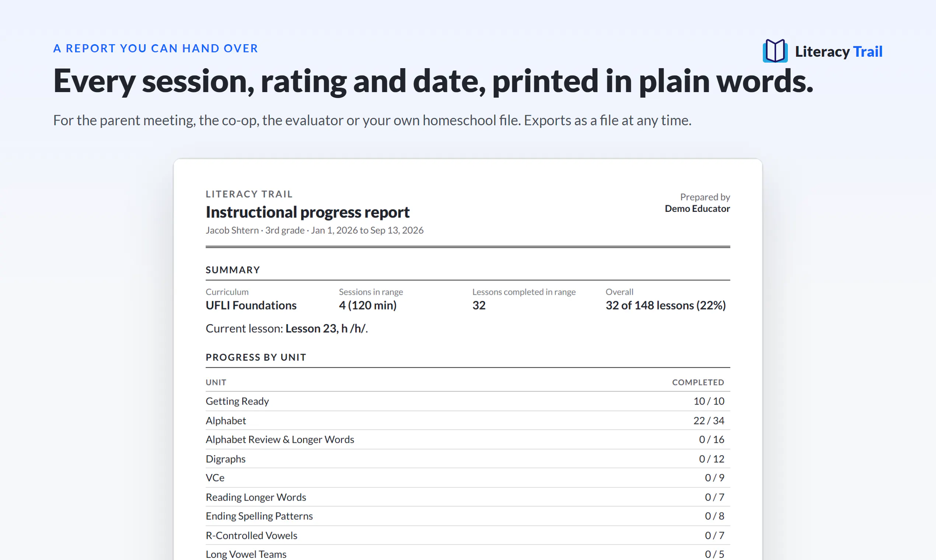Click the "22 / 34" completed value
Viewport: 936px width, 560px height.
click(x=709, y=420)
